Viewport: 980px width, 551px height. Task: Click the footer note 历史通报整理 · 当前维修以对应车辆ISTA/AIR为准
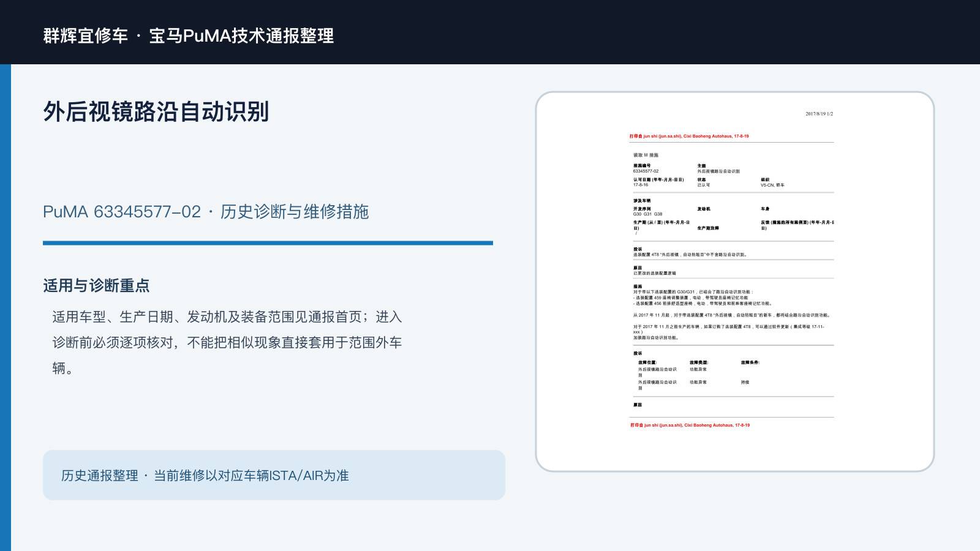click(x=205, y=476)
